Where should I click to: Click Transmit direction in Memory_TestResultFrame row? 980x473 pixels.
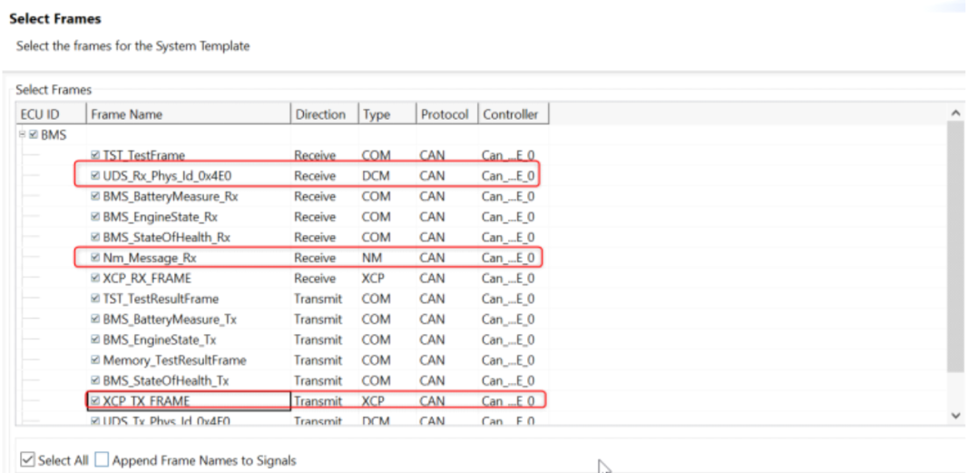(318, 360)
